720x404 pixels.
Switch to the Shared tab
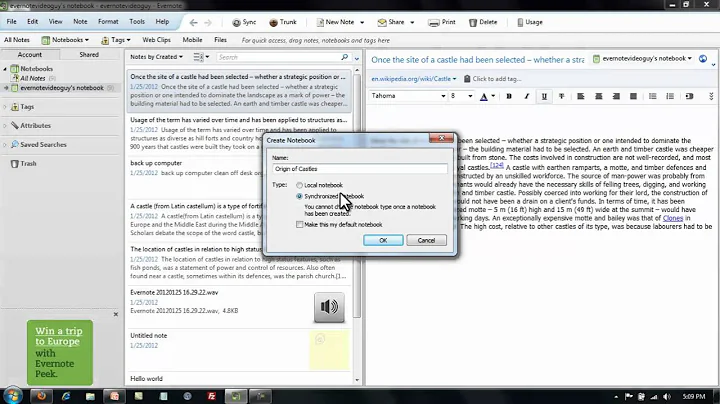tap(89, 55)
